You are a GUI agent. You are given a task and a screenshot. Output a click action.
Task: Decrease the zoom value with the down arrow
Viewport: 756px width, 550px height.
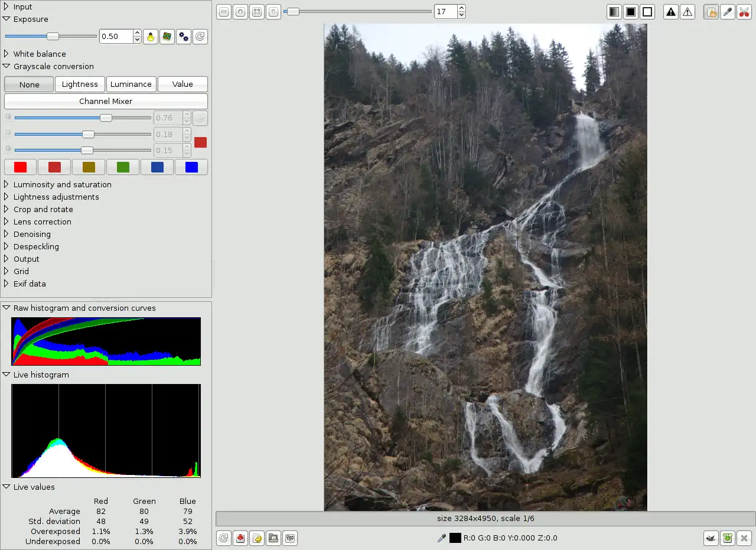461,15
